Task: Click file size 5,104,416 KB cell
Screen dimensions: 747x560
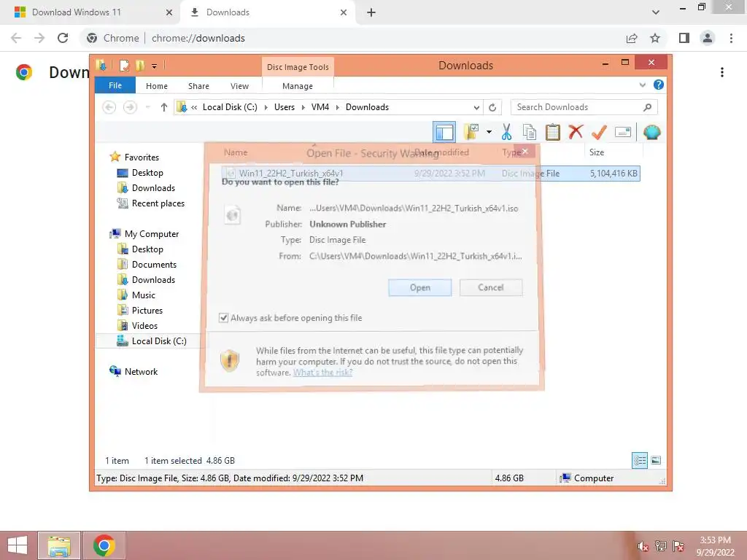Action: (613, 174)
